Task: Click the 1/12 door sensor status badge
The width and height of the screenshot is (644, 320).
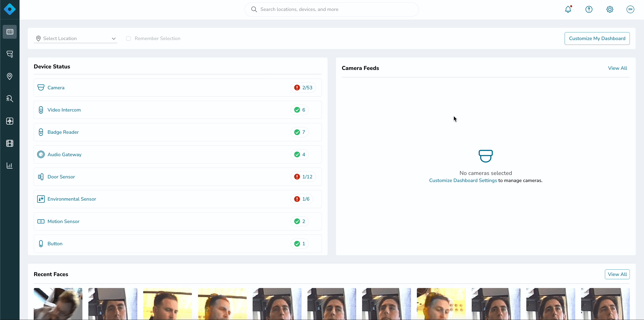Action: click(x=303, y=177)
